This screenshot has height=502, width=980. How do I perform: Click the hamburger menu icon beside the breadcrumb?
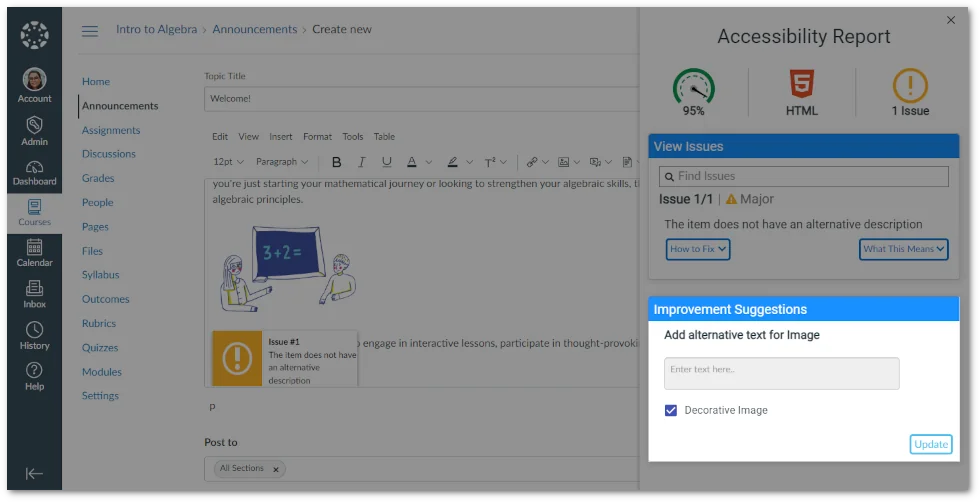click(x=90, y=30)
